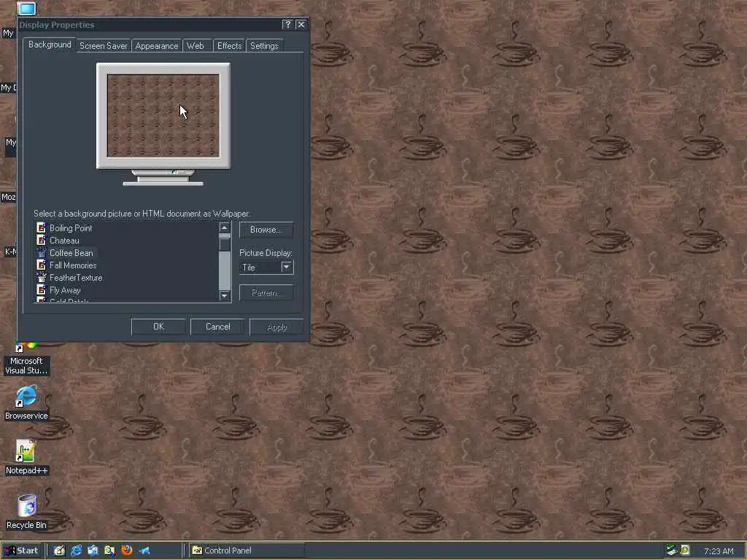This screenshot has width=747, height=560.
Task: Switch to the Screen Saver tab
Action: tap(104, 46)
